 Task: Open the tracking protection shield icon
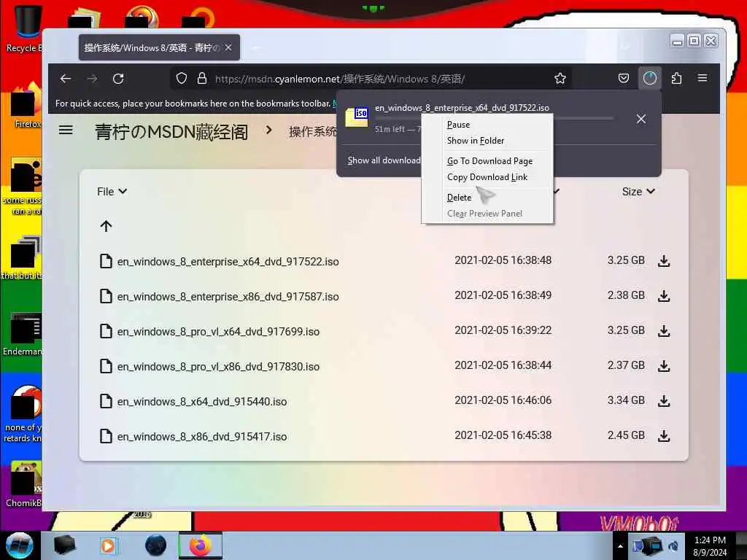coord(182,79)
